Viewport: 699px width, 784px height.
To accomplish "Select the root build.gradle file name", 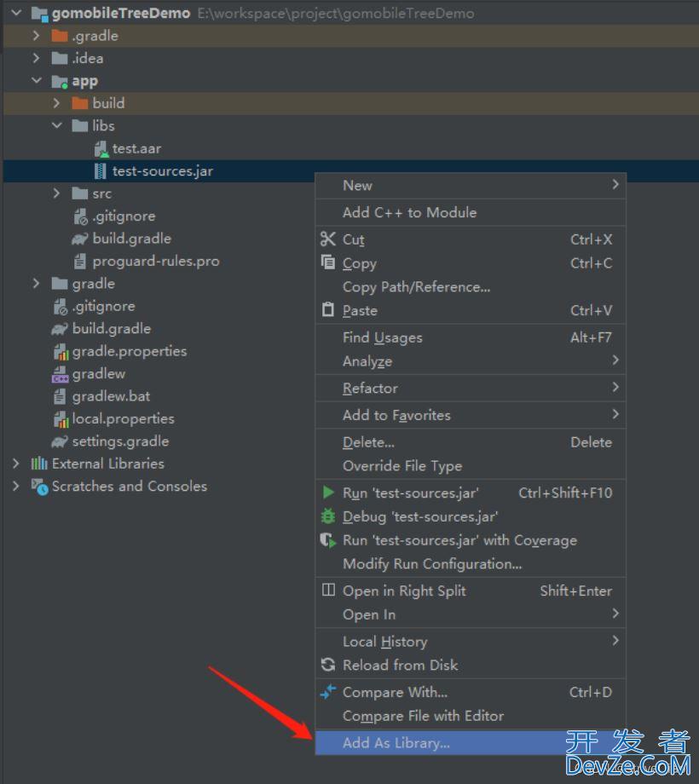I will (112, 328).
